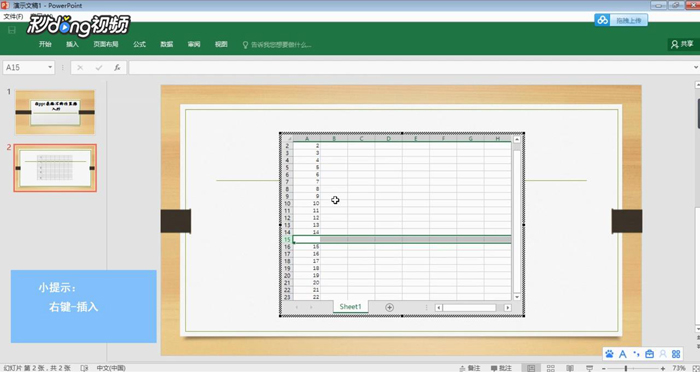Open the 审阅 ribbon tab

tap(194, 44)
